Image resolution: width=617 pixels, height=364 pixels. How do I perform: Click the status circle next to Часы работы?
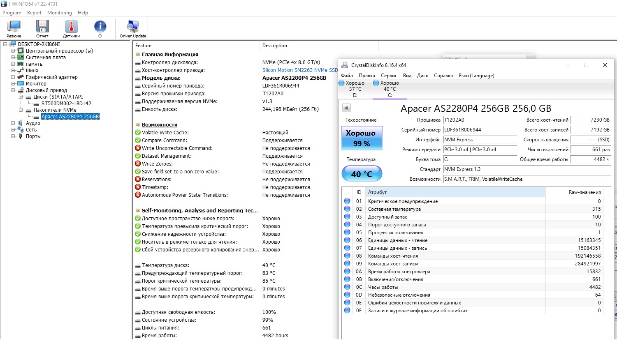pyautogui.click(x=347, y=287)
